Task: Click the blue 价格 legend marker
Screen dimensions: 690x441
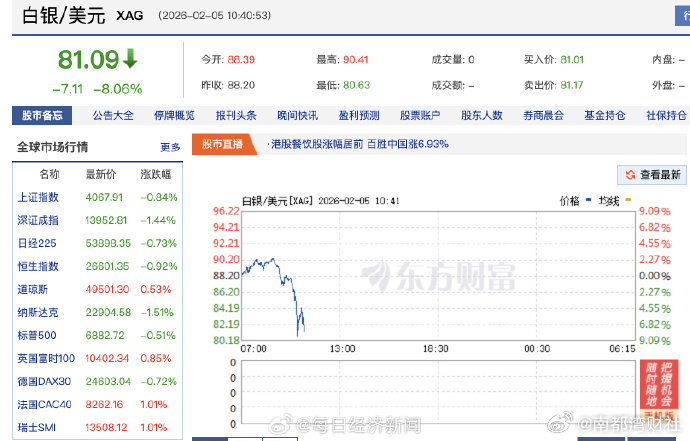Action: coord(588,200)
